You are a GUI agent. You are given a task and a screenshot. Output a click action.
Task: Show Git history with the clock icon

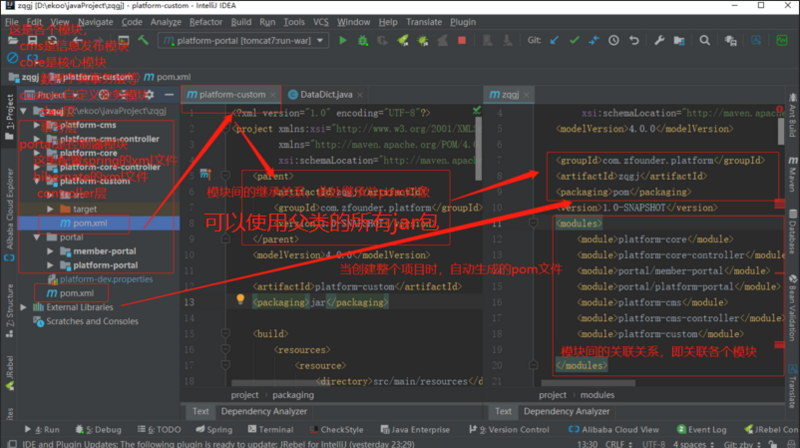point(614,40)
